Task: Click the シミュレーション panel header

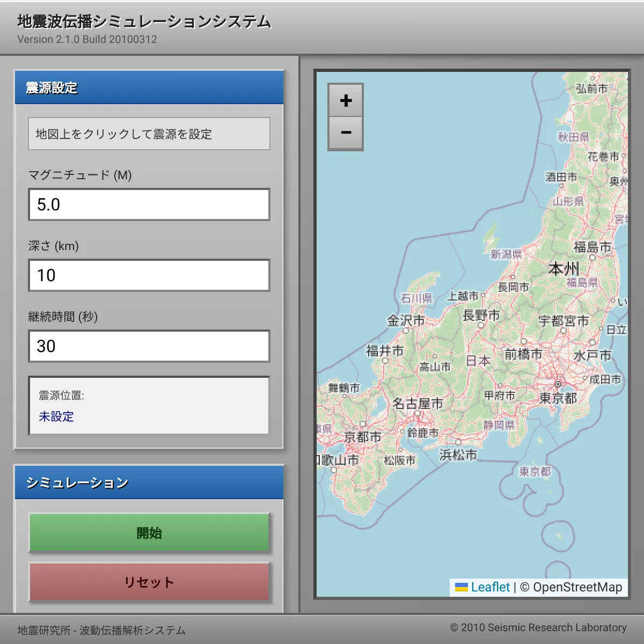Action: [149, 482]
